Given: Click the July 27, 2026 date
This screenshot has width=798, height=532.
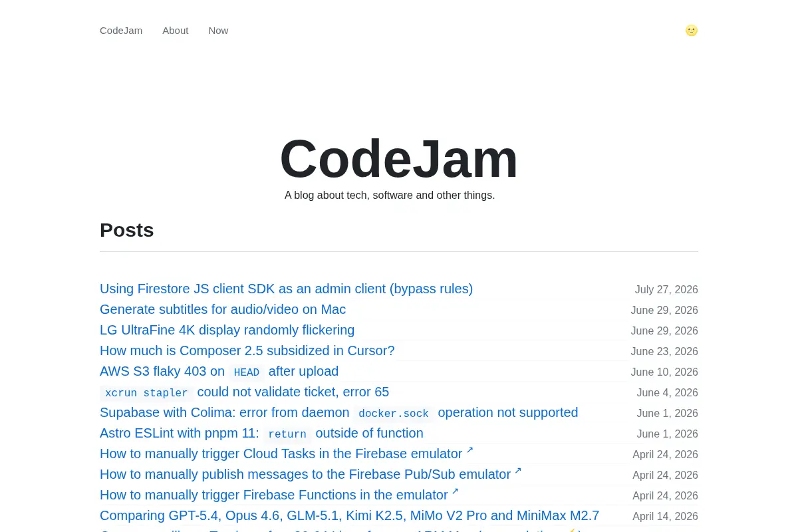Looking at the screenshot, I should [x=666, y=290].
